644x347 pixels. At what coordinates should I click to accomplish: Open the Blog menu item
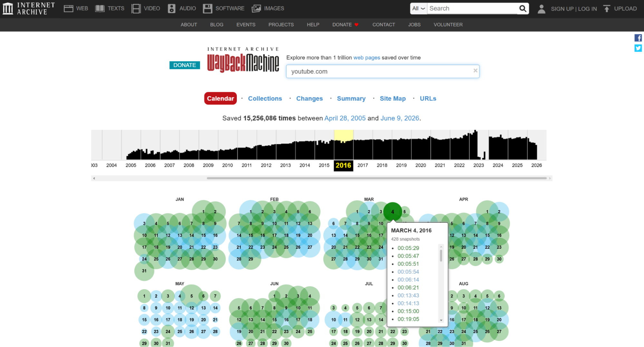[217, 24]
